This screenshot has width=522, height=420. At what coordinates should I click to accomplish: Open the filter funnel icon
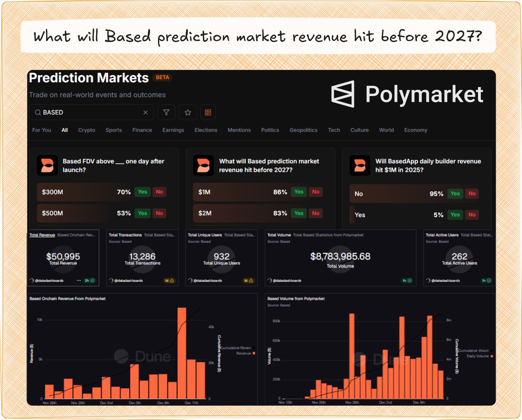click(166, 113)
